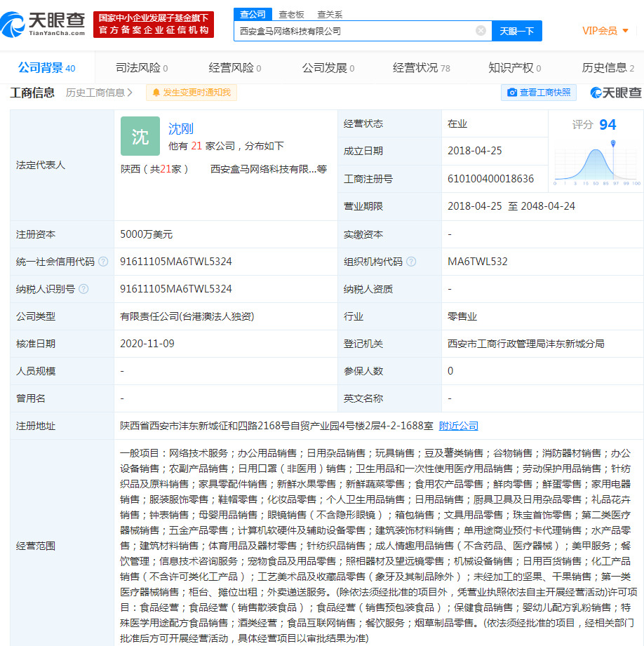Click the 国家中小企业发展子基金旗下 banner
644x646 pixels.
tap(154, 25)
